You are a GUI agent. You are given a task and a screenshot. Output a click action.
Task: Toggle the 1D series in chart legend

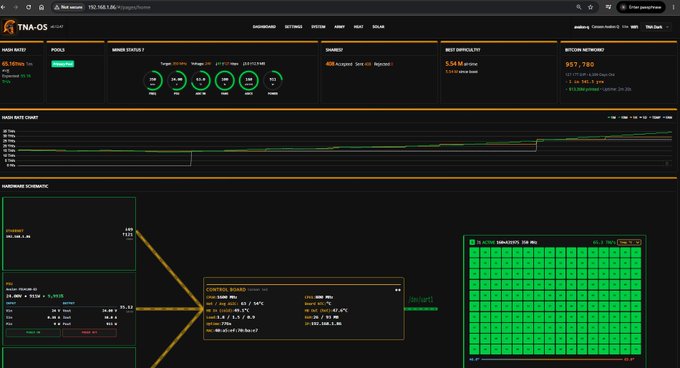(x=643, y=117)
